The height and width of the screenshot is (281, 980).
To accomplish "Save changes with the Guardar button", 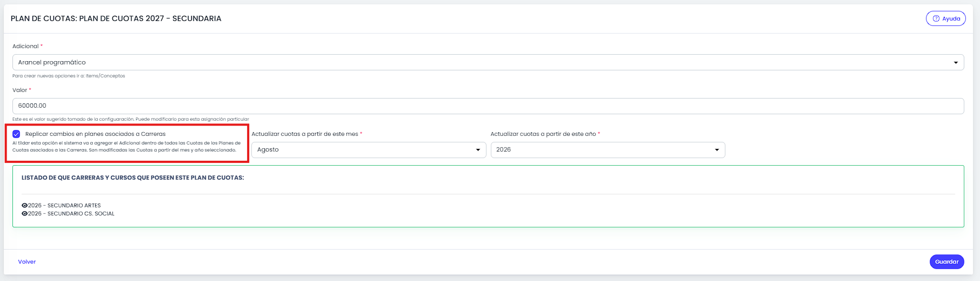I will (x=947, y=262).
